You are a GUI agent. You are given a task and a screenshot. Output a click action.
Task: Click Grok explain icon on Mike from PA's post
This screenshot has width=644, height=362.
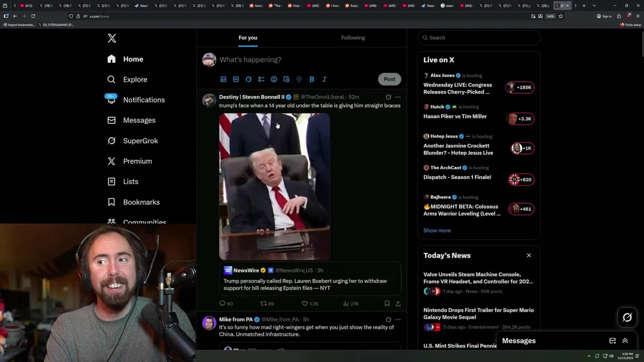point(388,319)
